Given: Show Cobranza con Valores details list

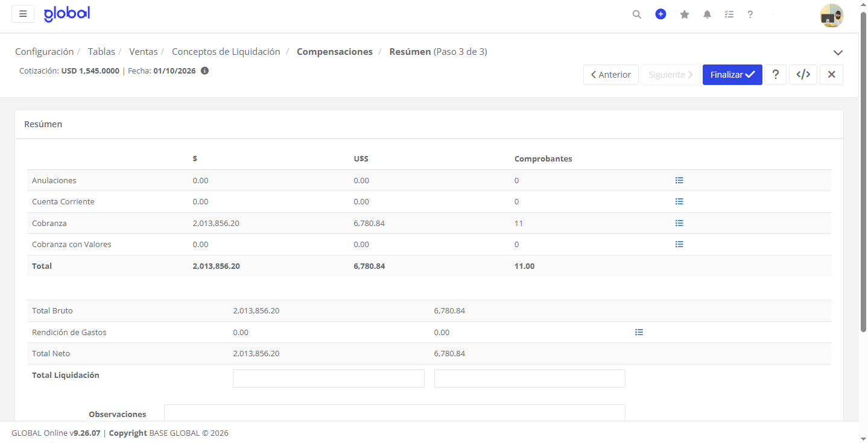Looking at the screenshot, I should (679, 244).
